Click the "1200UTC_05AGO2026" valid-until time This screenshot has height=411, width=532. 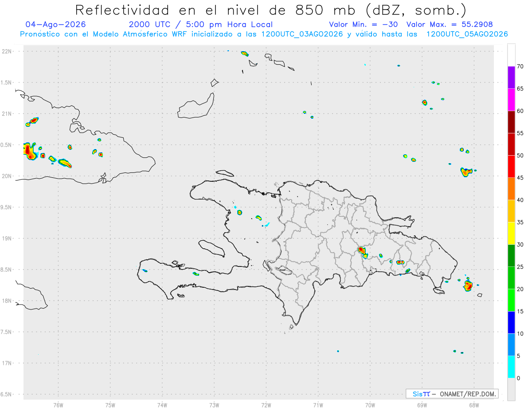coord(467,34)
